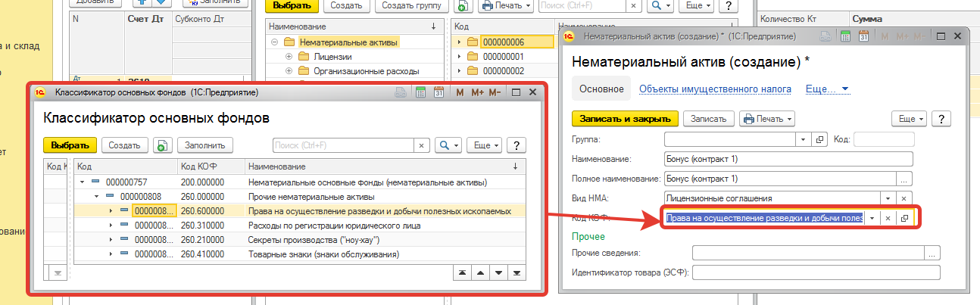
Task: Click Создать in Классификатор основных фондов
Action: 124,145
